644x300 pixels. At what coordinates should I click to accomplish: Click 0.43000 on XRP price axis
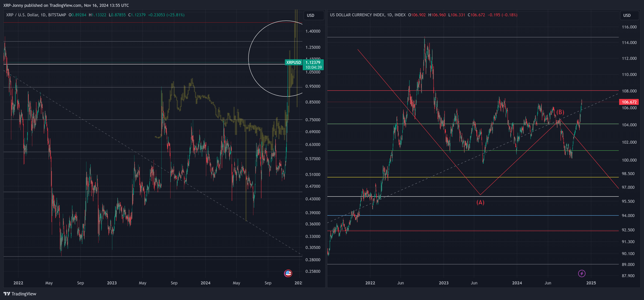click(x=313, y=199)
